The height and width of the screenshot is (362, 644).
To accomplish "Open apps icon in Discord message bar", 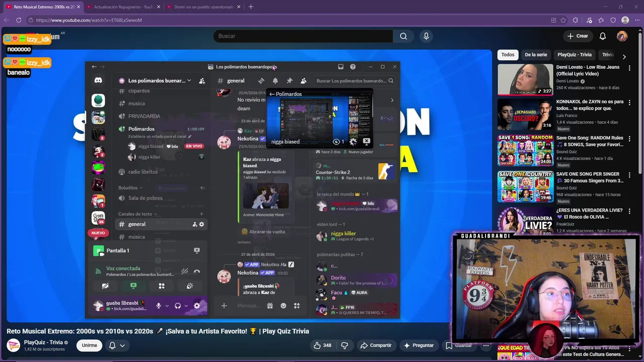I will click(x=297, y=306).
